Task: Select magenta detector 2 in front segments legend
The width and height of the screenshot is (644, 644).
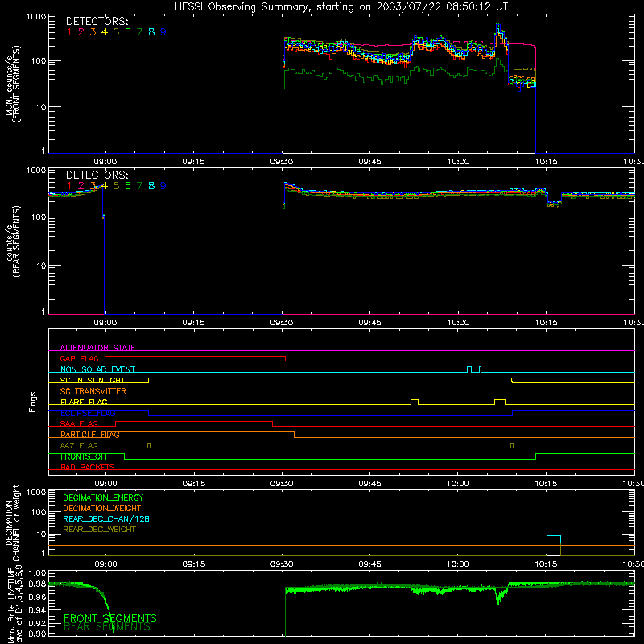Action: (x=81, y=32)
